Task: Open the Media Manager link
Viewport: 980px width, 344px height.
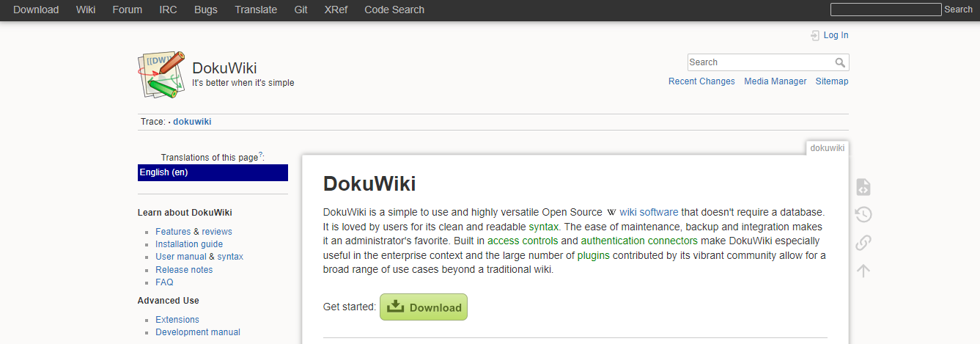Action: 775,81
